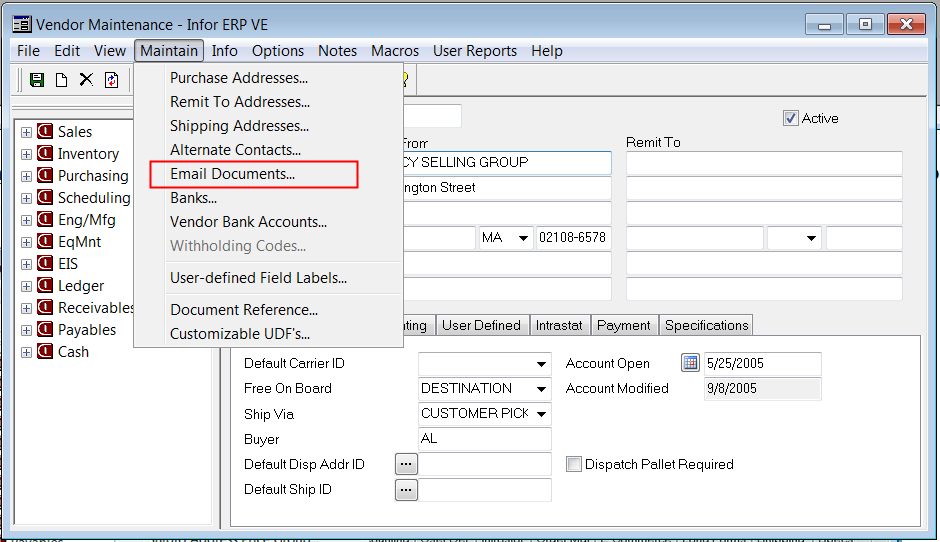Expand the Purchasing tree node
940x542 pixels.
[27, 176]
